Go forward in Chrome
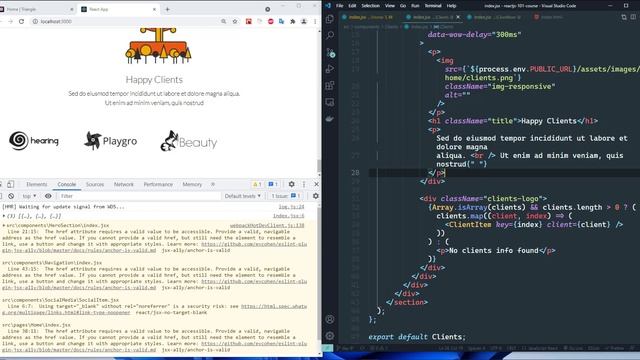This screenshot has height=360, width=640. click(10, 21)
